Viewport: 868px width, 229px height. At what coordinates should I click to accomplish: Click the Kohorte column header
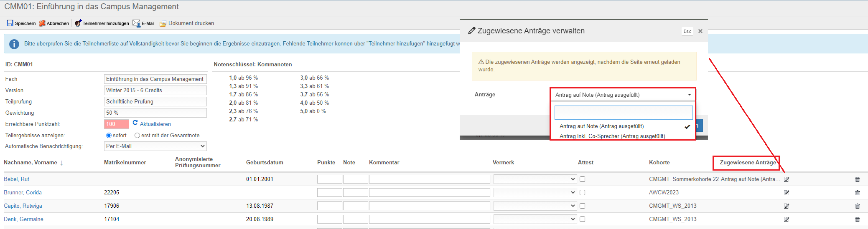coord(659,163)
